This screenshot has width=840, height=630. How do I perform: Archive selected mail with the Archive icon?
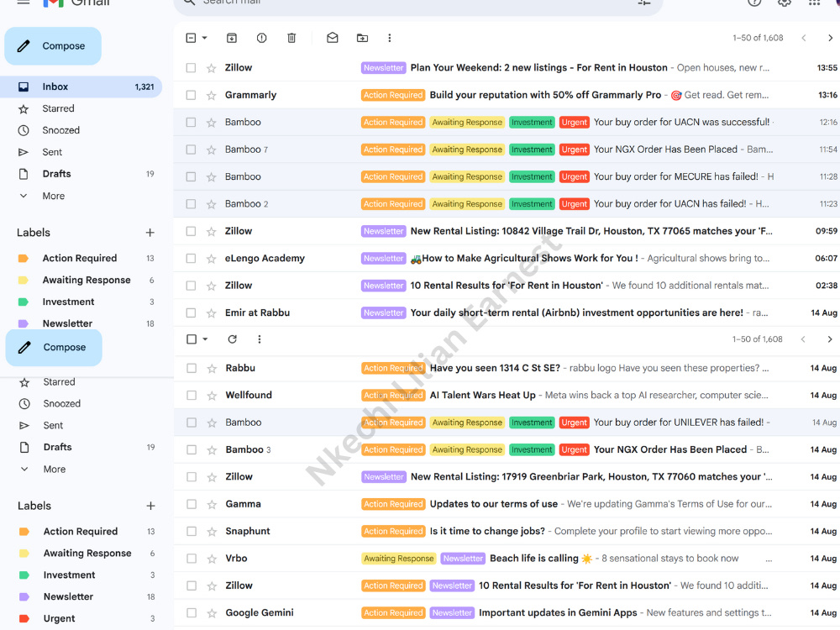(232, 38)
